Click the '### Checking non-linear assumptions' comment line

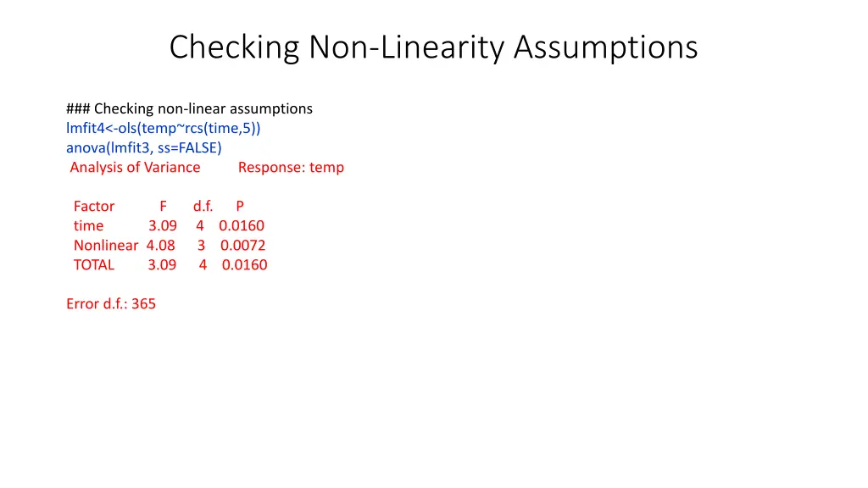(189, 108)
